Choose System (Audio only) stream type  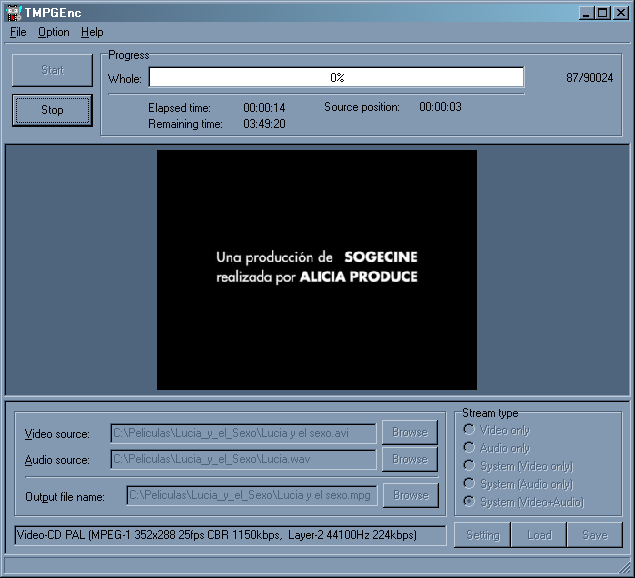[469, 484]
